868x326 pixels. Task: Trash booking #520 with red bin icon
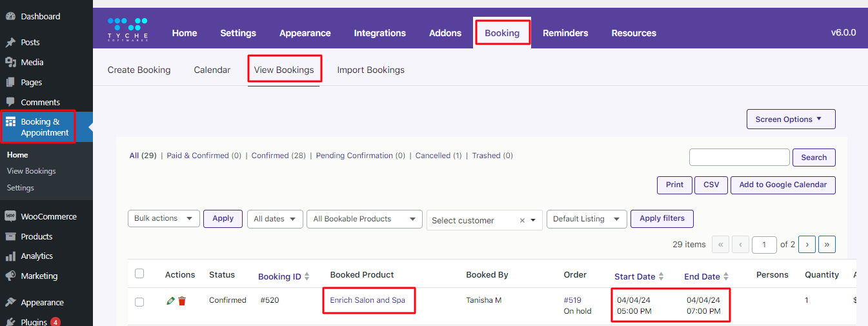coord(182,301)
